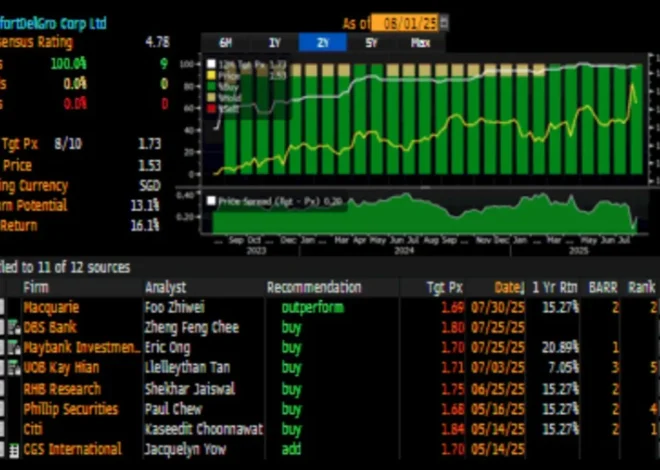The height and width of the screenshot is (470, 660).
Task: Sort table by BARR column header
Action: click(x=603, y=287)
